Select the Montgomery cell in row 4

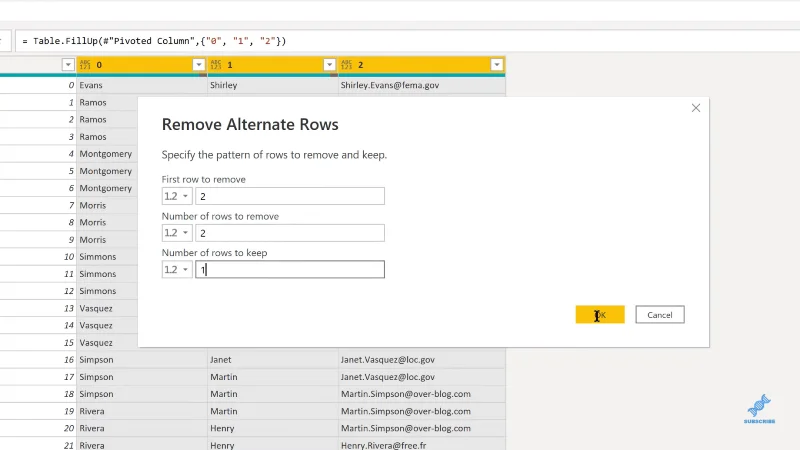(x=107, y=154)
